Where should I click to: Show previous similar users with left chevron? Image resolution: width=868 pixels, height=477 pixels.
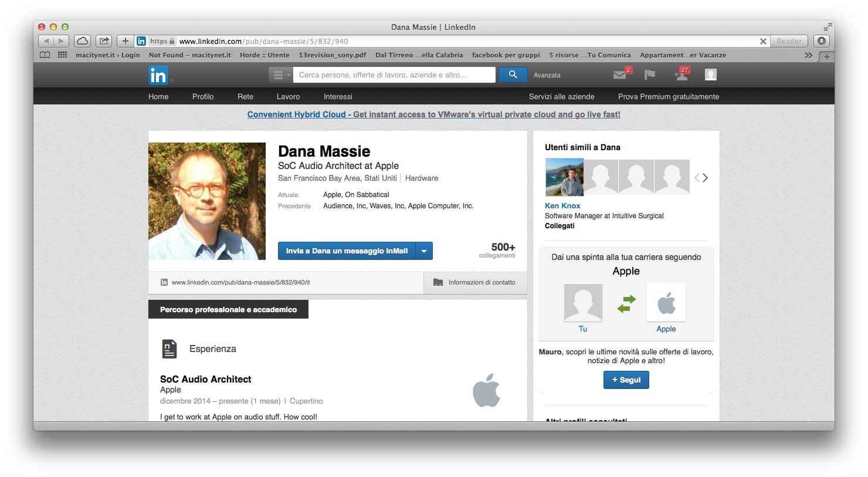697,178
